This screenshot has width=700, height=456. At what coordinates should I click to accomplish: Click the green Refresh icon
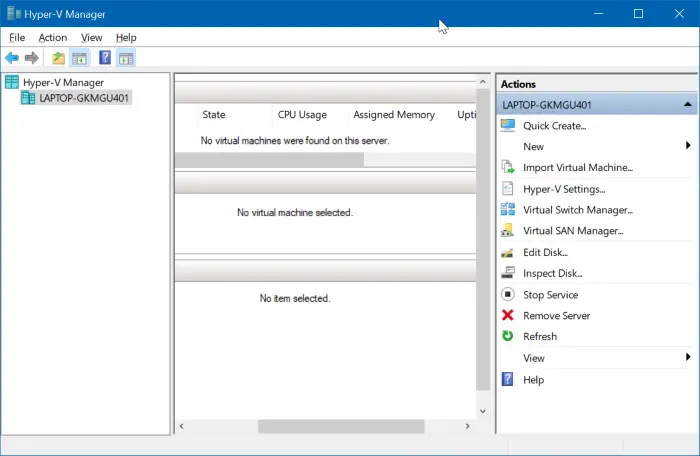508,336
